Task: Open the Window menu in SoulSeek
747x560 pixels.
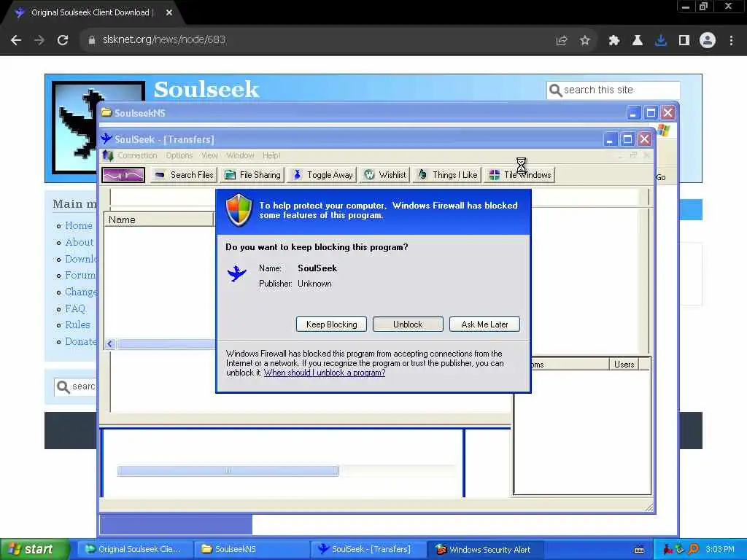Action: [x=240, y=156]
